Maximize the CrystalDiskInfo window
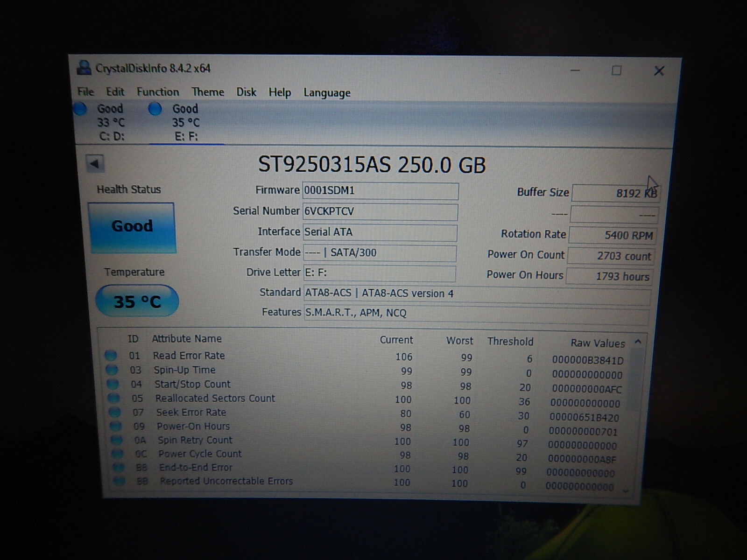This screenshot has width=747, height=560. (x=617, y=70)
